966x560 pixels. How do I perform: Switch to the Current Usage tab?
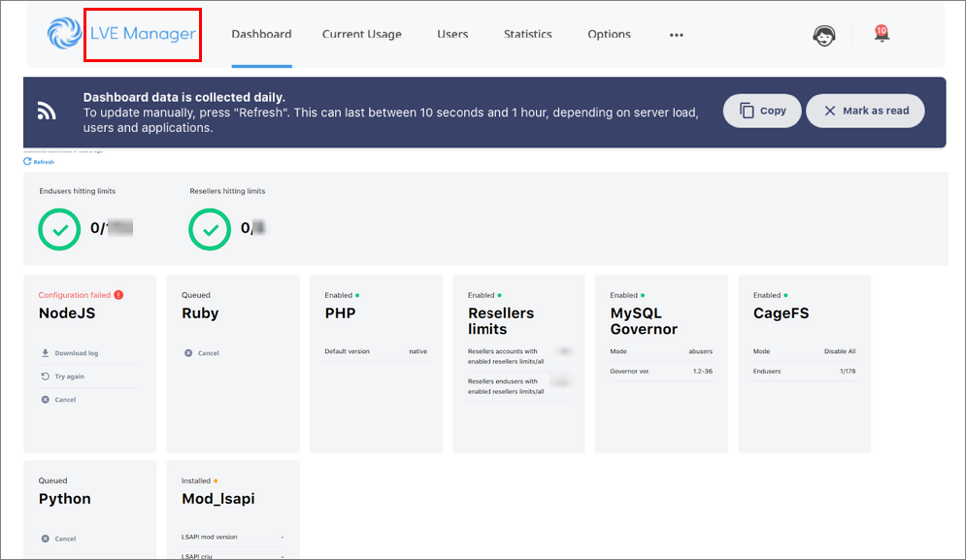(x=361, y=35)
